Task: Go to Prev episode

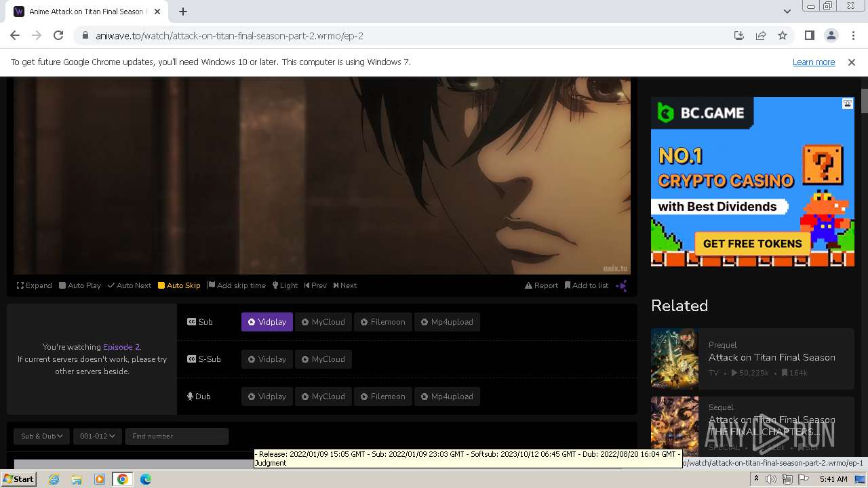Action: coord(315,285)
